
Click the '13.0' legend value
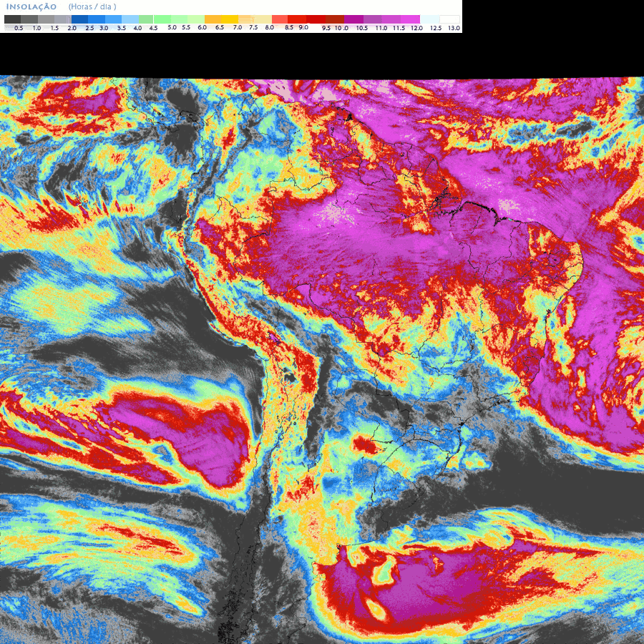454,28
